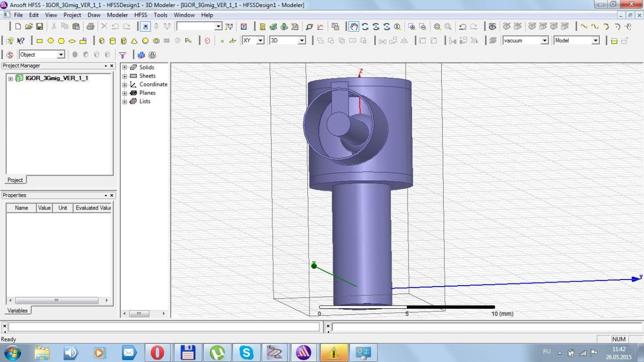Expand the Solids tree node
This screenshot has width=644, height=362.
[x=125, y=67]
